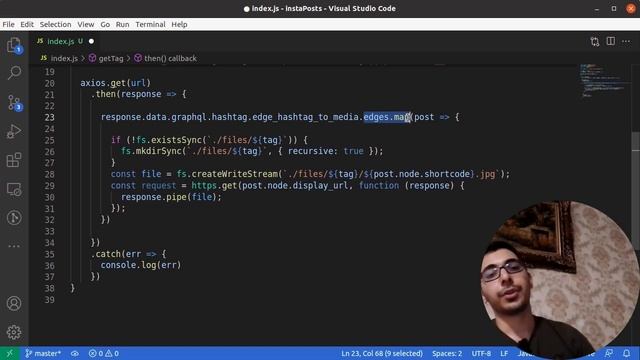Click mkdirSync in line 26
Image resolution: width=640 pixels, height=360 pixels.
pos(158,151)
